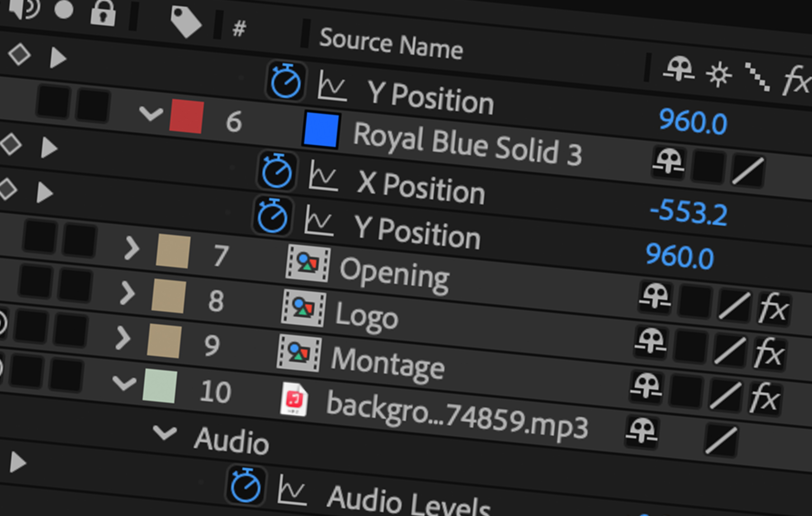Screen dimensions: 812x516
Task: Click the graph icon beside Audio Levels
Action: point(292,490)
